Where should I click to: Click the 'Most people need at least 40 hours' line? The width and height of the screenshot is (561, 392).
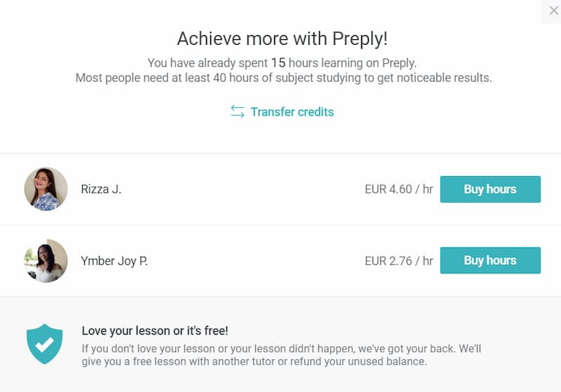pos(284,78)
